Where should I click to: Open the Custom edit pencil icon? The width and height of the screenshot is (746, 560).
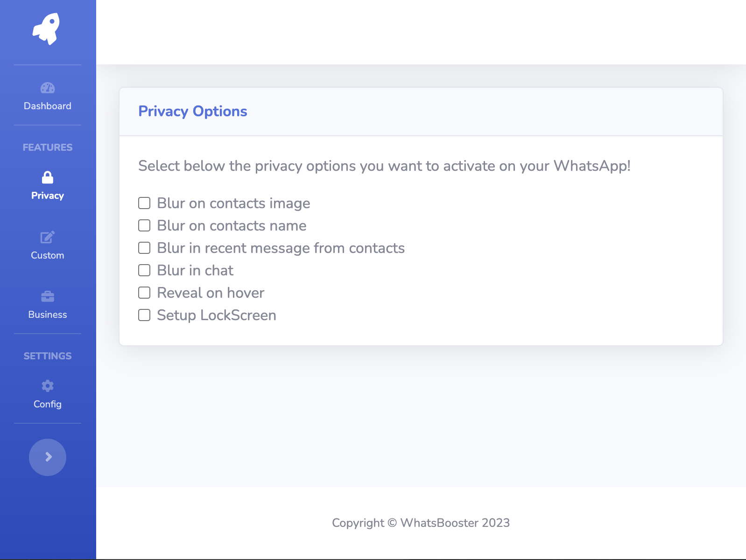[x=48, y=237]
